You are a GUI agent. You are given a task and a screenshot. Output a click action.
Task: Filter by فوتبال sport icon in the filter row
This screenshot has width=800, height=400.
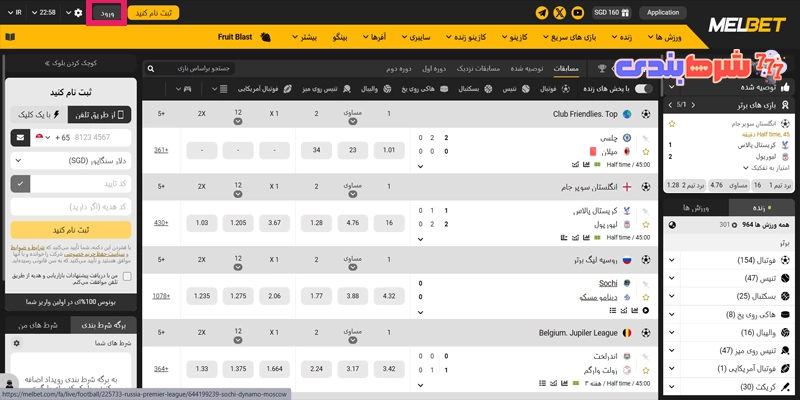(565, 89)
